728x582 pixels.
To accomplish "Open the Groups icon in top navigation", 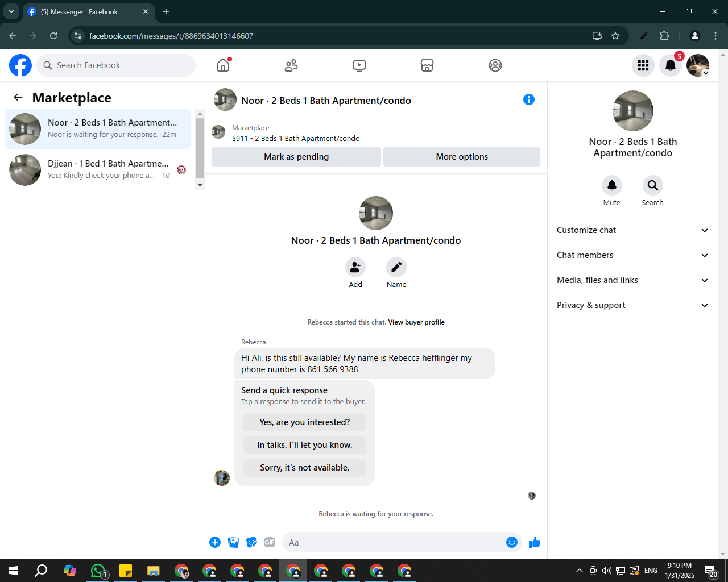I will (x=495, y=65).
